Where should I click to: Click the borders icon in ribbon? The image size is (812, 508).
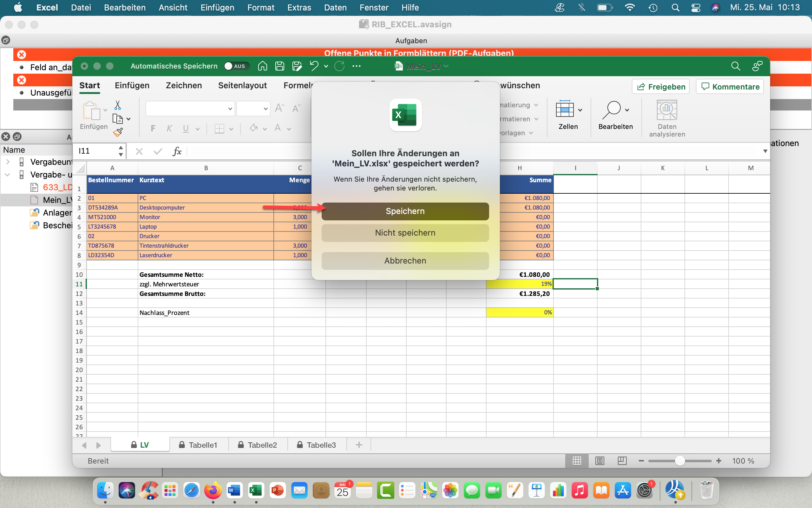coord(219,128)
